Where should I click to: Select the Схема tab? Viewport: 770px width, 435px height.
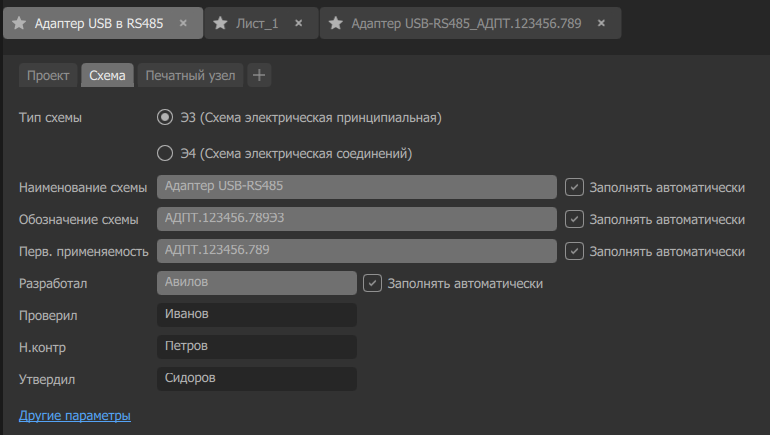[x=107, y=75]
